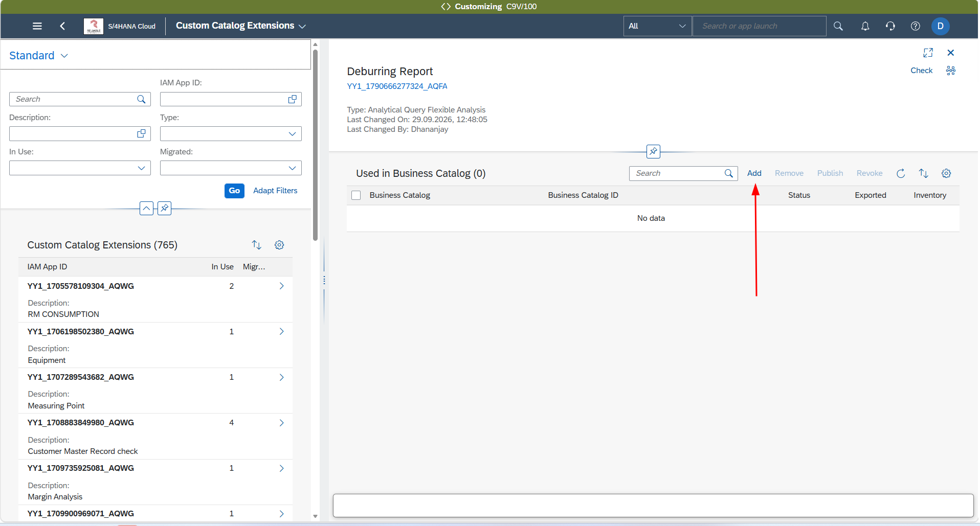980x526 pixels.
Task: Pin the Deburring Report header
Action: pos(653,151)
